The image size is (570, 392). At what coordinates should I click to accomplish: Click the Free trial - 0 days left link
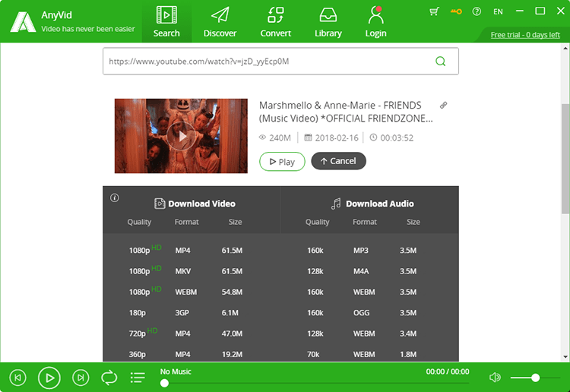525,35
